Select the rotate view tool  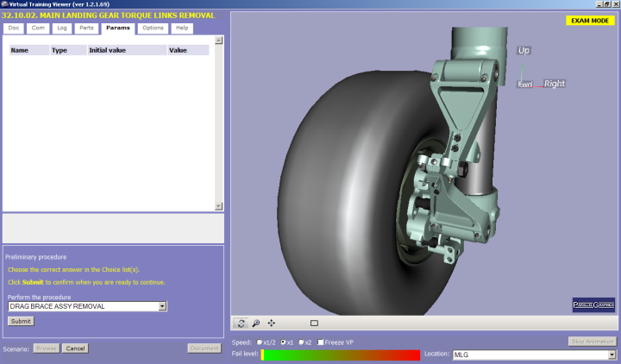pyautogui.click(x=241, y=323)
